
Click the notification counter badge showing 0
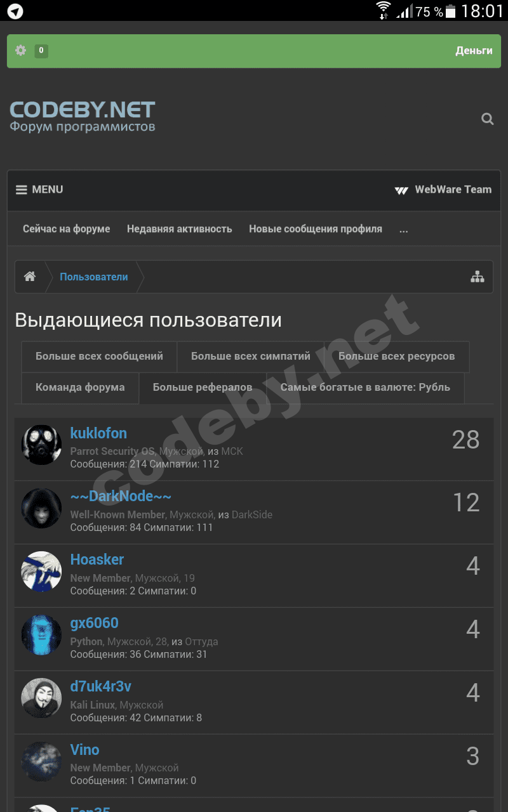tap(41, 51)
